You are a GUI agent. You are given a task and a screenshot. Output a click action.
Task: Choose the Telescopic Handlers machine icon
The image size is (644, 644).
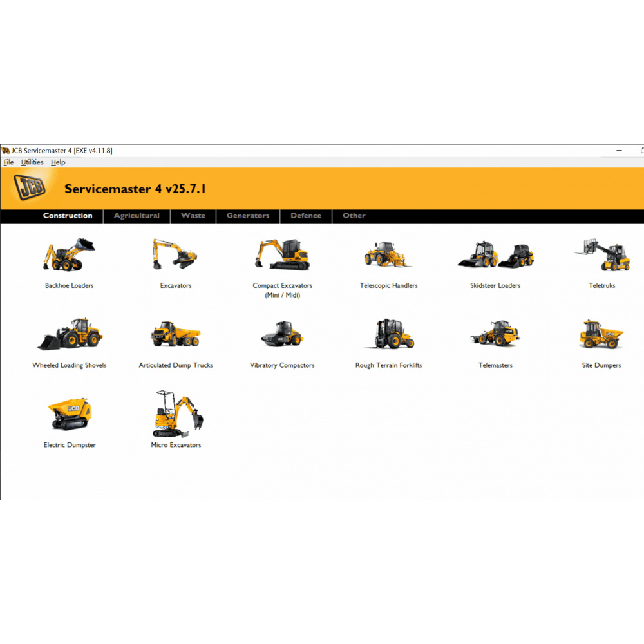coord(388,254)
